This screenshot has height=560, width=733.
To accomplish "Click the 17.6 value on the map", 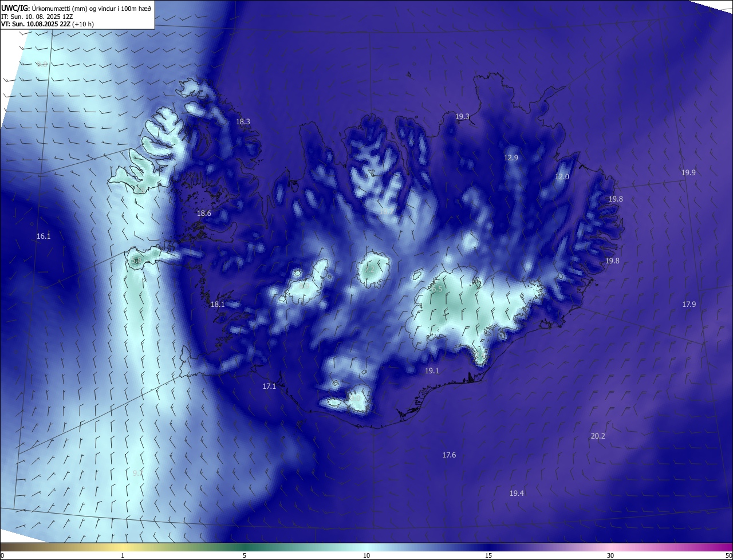I will click(449, 455).
